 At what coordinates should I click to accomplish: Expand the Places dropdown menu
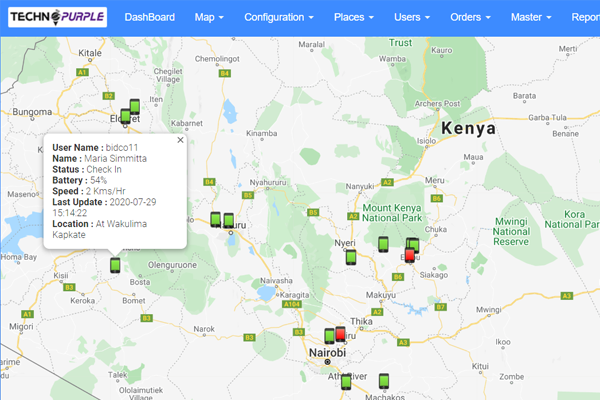[x=354, y=17]
